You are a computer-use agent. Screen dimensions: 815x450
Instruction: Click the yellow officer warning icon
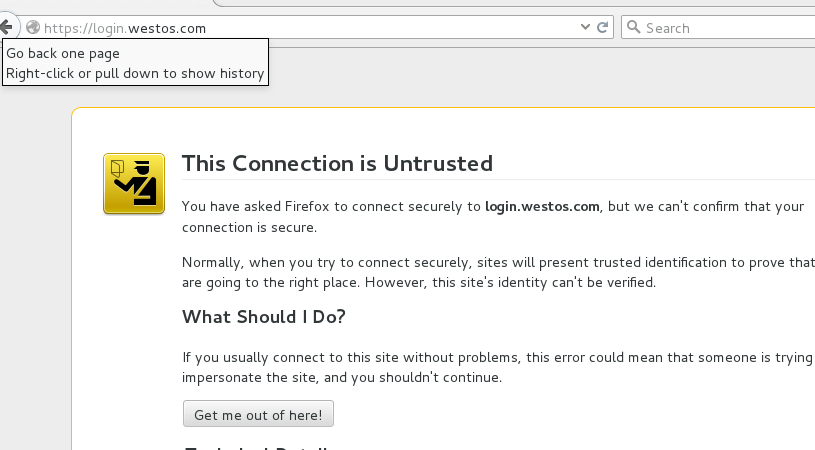pyautogui.click(x=134, y=183)
